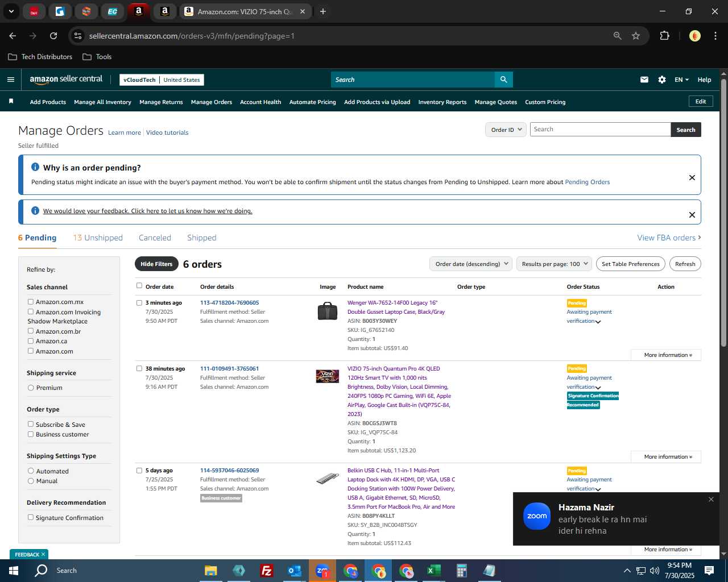728x582 pixels.
Task: Close the Zoom notification popup
Action: (x=711, y=499)
